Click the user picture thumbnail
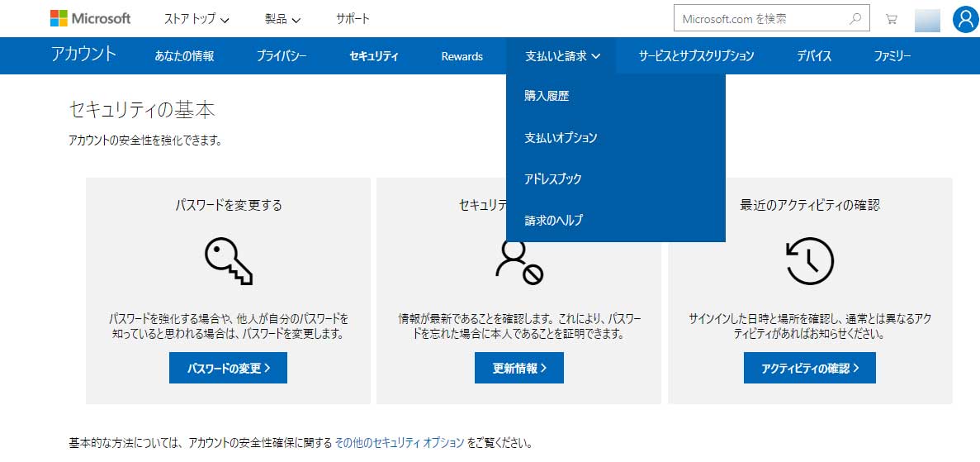 click(x=927, y=19)
